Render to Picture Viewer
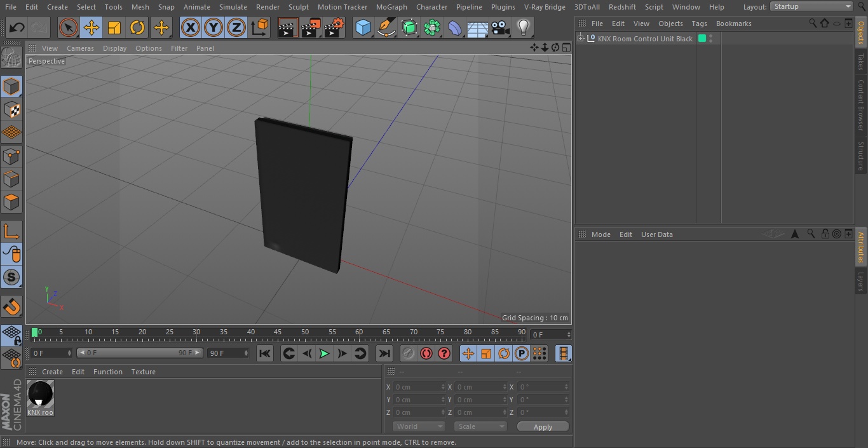Image resolution: width=868 pixels, height=448 pixels. (311, 27)
